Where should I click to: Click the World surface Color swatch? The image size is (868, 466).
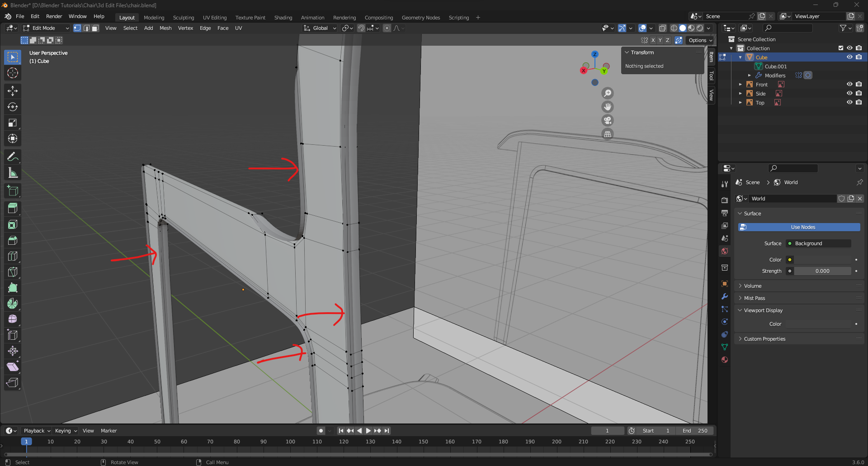tap(823, 260)
